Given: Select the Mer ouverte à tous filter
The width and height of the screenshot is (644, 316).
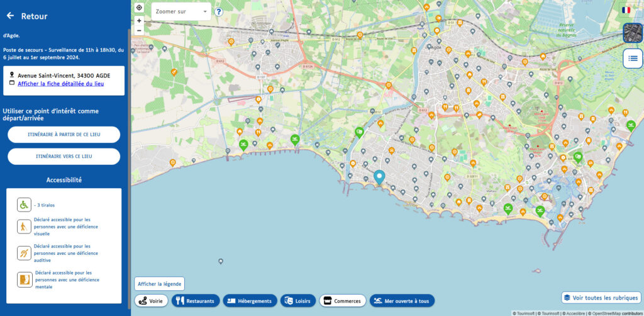Looking at the screenshot, I should click(402, 301).
